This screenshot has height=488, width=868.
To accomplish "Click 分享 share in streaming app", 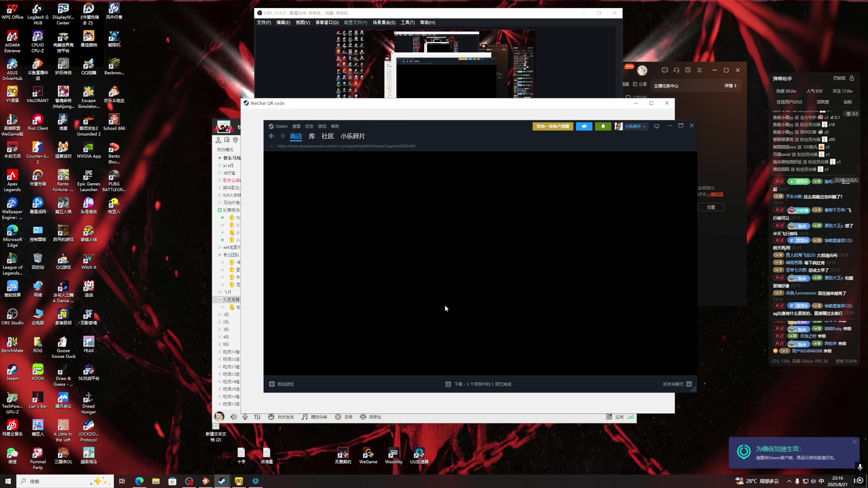I will click(640, 84).
